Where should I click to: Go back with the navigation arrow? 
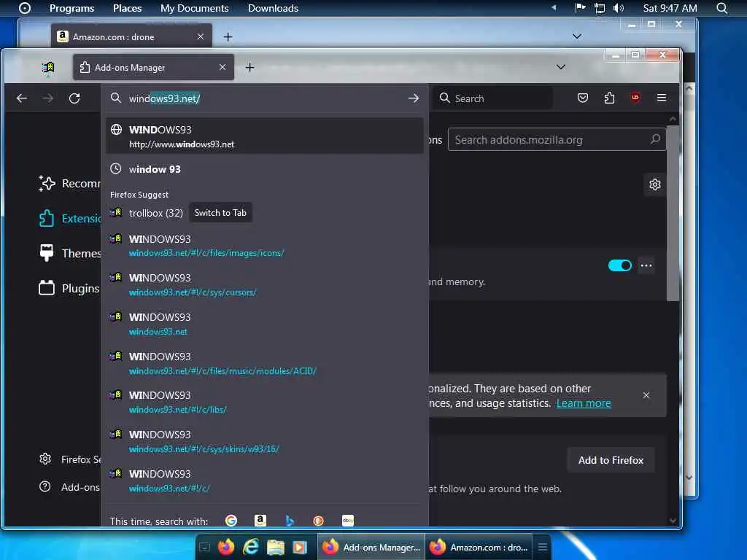pyautogui.click(x=22, y=98)
